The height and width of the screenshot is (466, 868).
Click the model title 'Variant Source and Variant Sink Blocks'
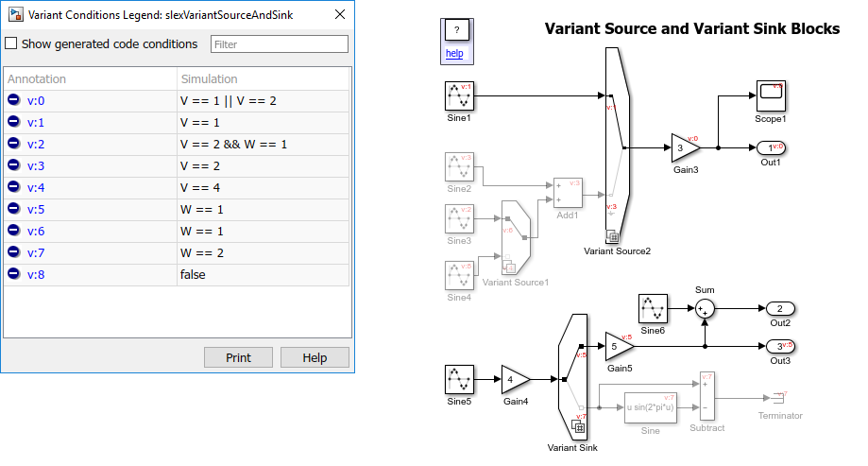[x=692, y=28]
